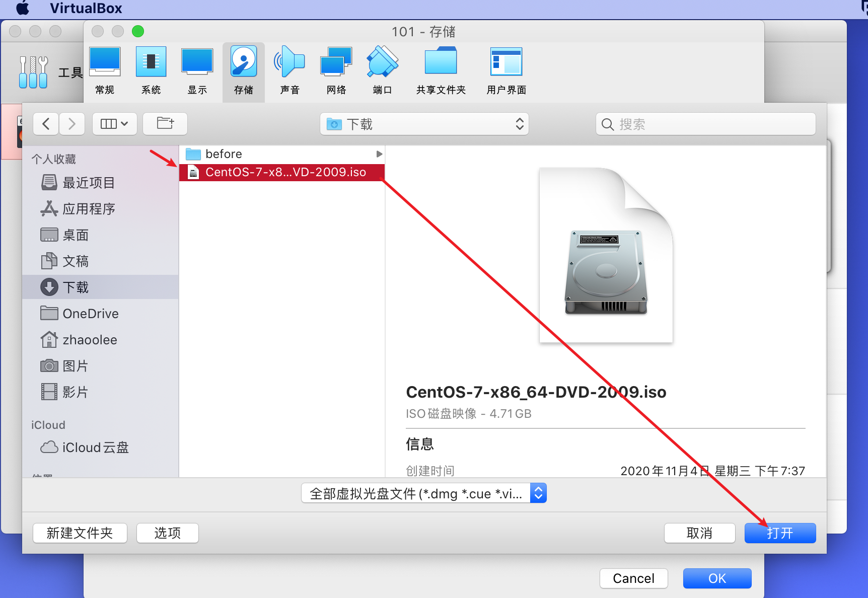Open the 下载 location popup menu
The image size is (868, 598).
coord(424,124)
